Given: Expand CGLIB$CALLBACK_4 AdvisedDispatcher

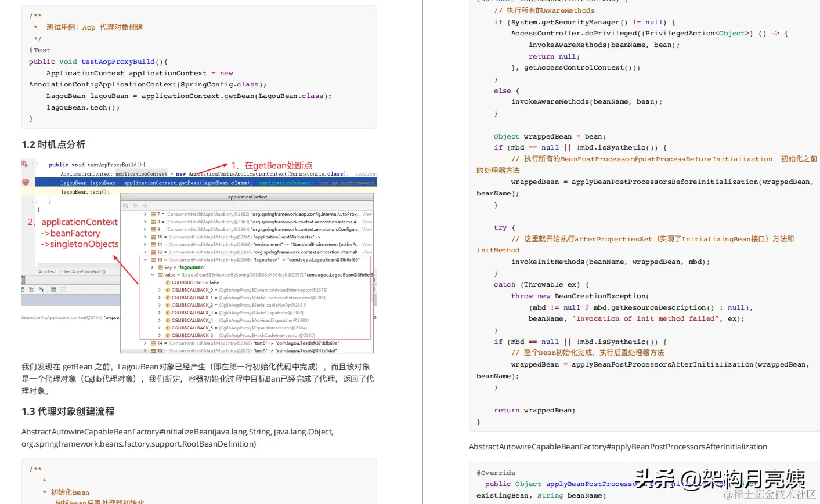Looking at the screenshot, I should coord(160,320).
